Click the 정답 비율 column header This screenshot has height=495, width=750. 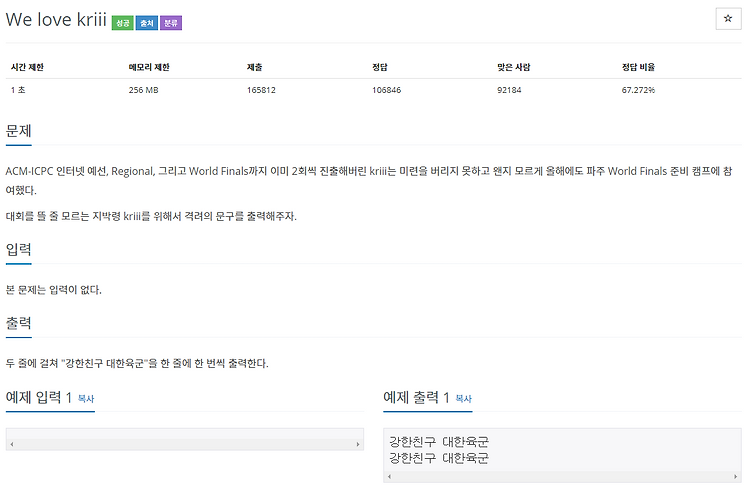[638, 67]
